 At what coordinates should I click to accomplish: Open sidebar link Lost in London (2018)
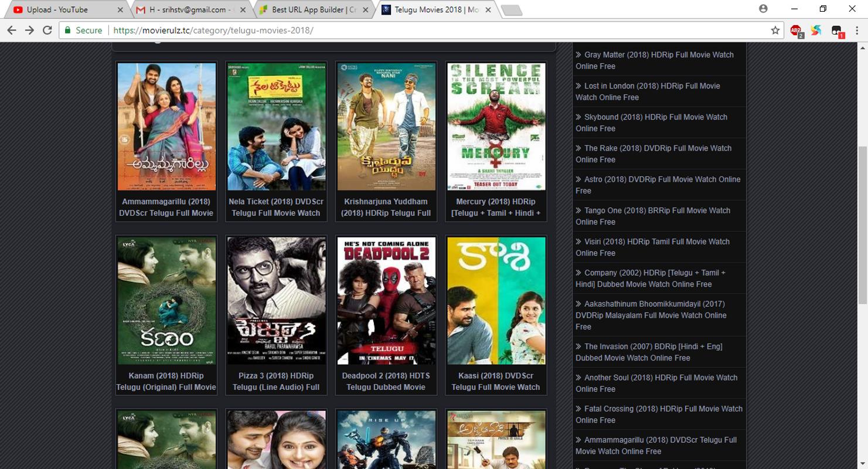[x=648, y=91]
